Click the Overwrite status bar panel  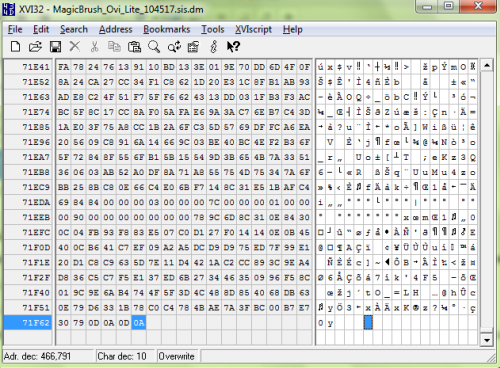(x=177, y=356)
